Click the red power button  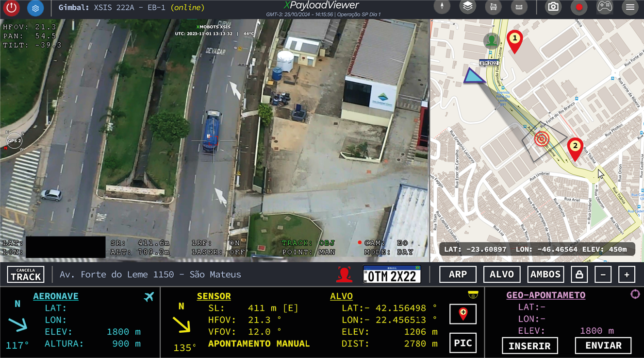coord(12,8)
